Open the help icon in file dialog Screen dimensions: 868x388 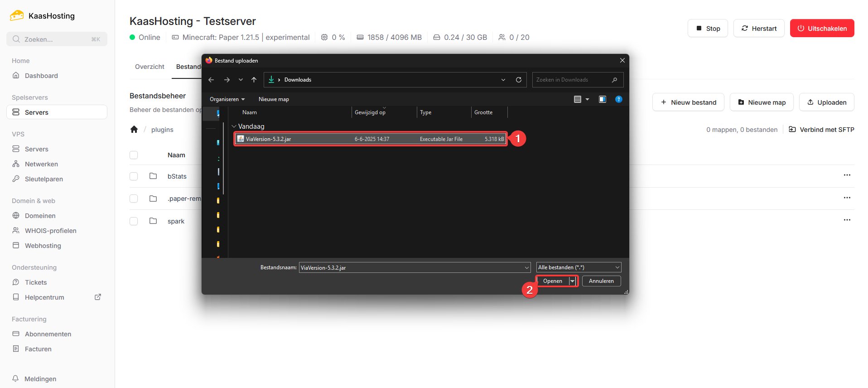pyautogui.click(x=618, y=99)
